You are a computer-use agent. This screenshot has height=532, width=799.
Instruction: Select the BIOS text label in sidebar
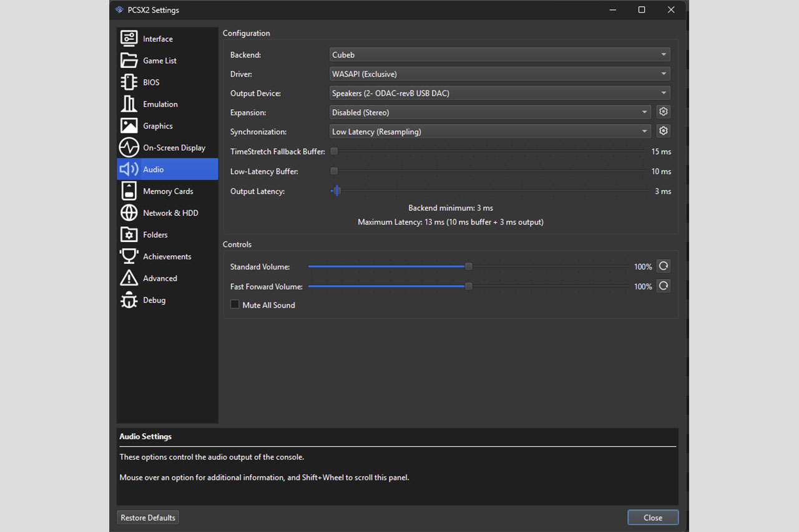coord(151,82)
